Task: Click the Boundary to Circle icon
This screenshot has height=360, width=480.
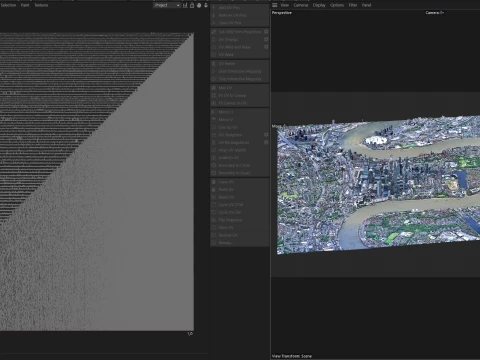Action: click(x=214, y=165)
